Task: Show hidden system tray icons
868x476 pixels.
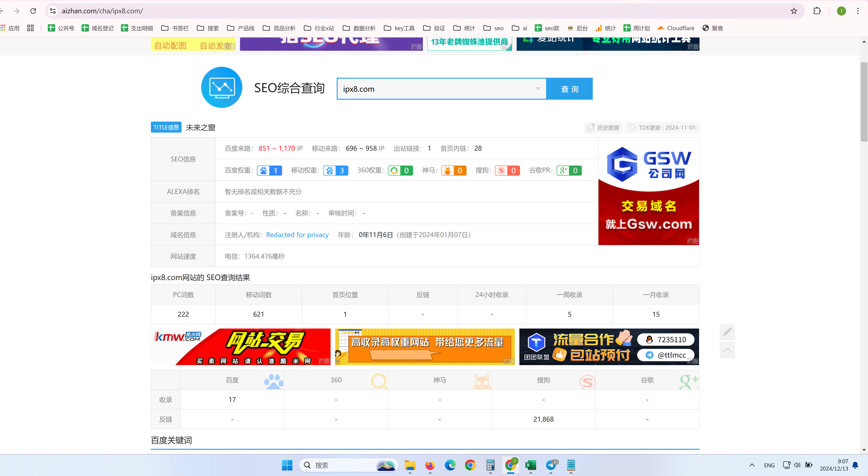Action: [x=752, y=465]
